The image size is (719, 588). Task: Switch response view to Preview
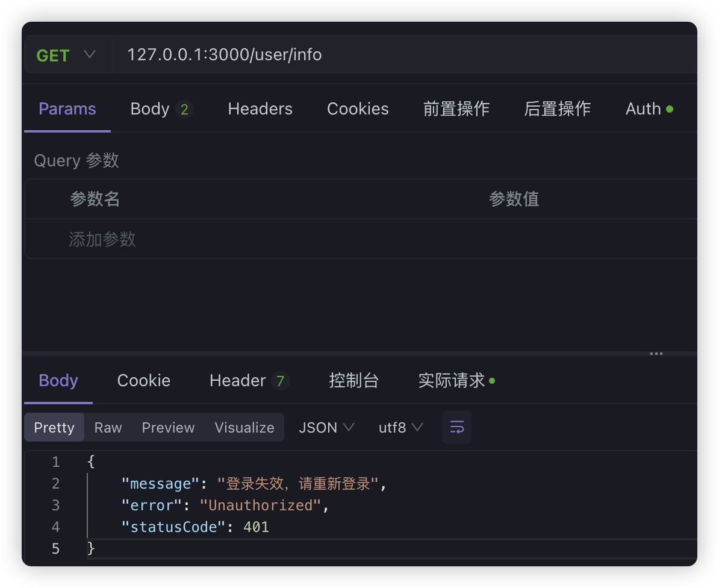pyautogui.click(x=168, y=428)
